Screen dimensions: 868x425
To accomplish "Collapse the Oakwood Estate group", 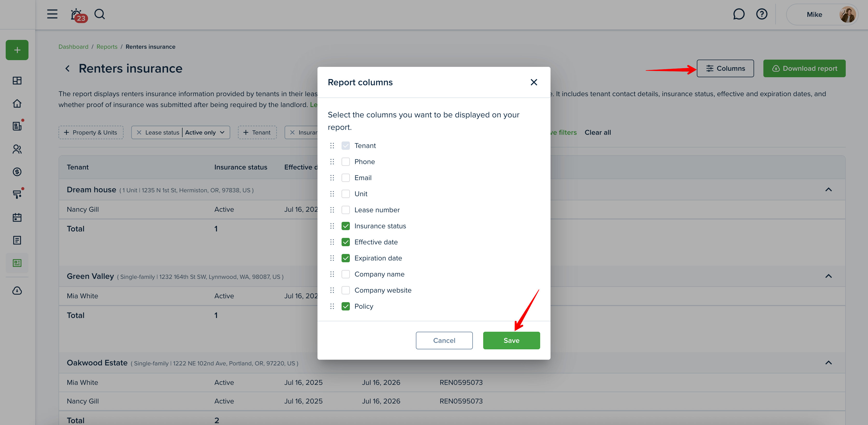I will pyautogui.click(x=828, y=363).
